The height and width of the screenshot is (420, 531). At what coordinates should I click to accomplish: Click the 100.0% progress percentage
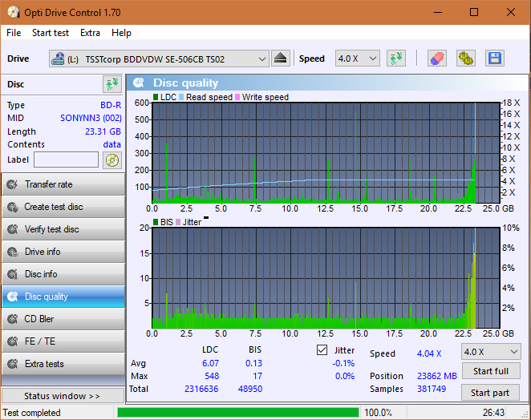(378, 413)
